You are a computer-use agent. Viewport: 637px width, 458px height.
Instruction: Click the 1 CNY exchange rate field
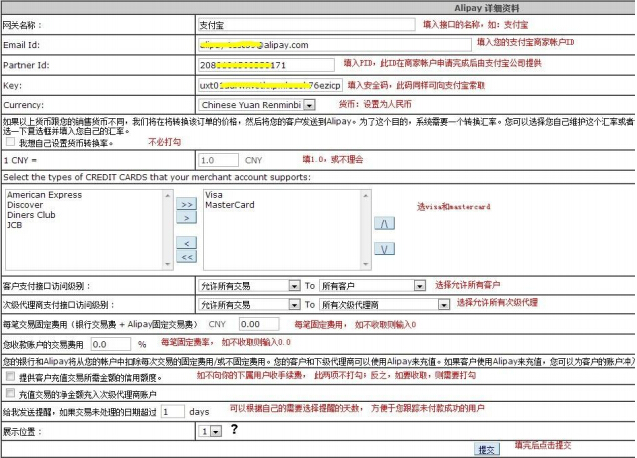[x=219, y=160]
